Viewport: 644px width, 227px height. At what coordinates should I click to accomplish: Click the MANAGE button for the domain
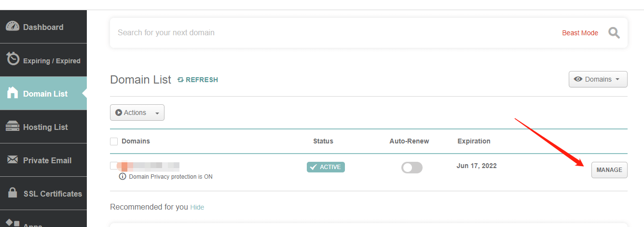click(x=609, y=170)
